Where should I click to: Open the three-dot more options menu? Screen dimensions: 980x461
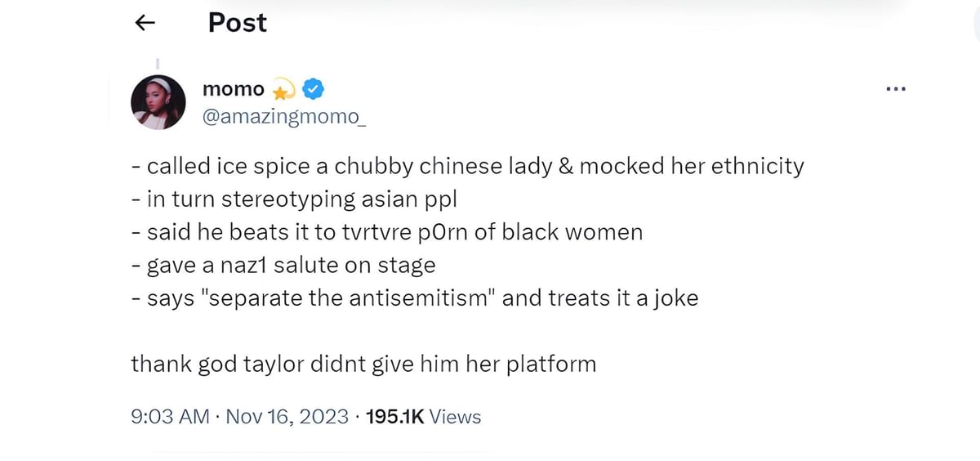[x=896, y=89]
